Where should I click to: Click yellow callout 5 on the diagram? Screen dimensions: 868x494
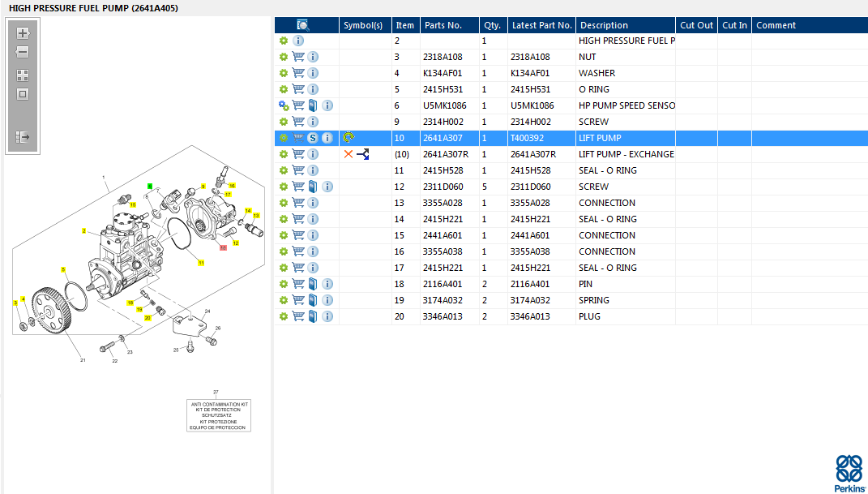pos(64,269)
